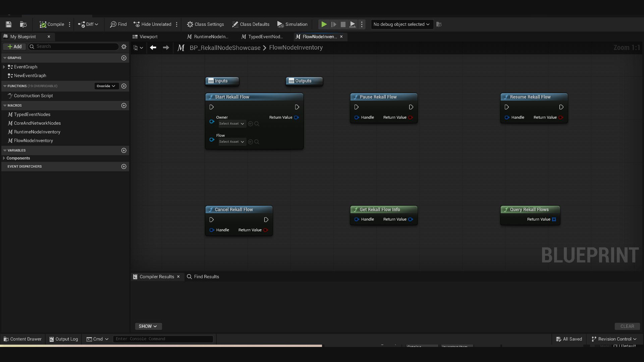Open the function Override dropdown
644x362 pixels.
106,86
